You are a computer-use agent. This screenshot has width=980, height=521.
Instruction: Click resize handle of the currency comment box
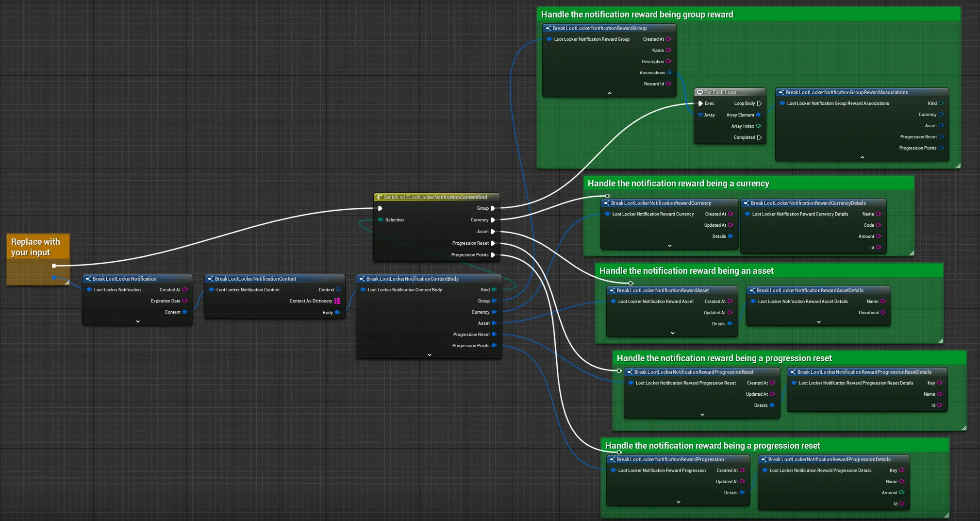pos(912,253)
